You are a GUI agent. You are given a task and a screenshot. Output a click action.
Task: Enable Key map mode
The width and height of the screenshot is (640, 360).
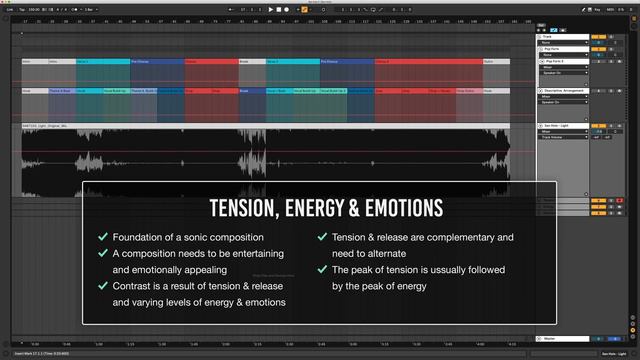(597, 9)
